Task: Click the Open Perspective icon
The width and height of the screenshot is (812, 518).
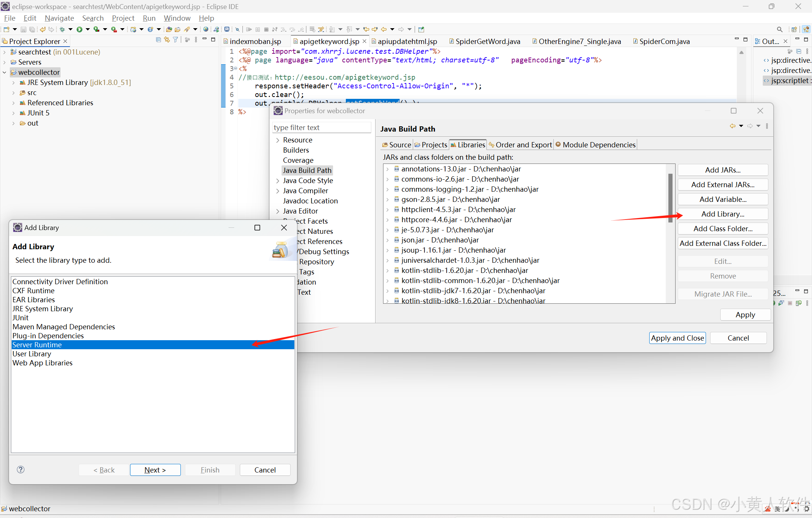Action: (794, 29)
